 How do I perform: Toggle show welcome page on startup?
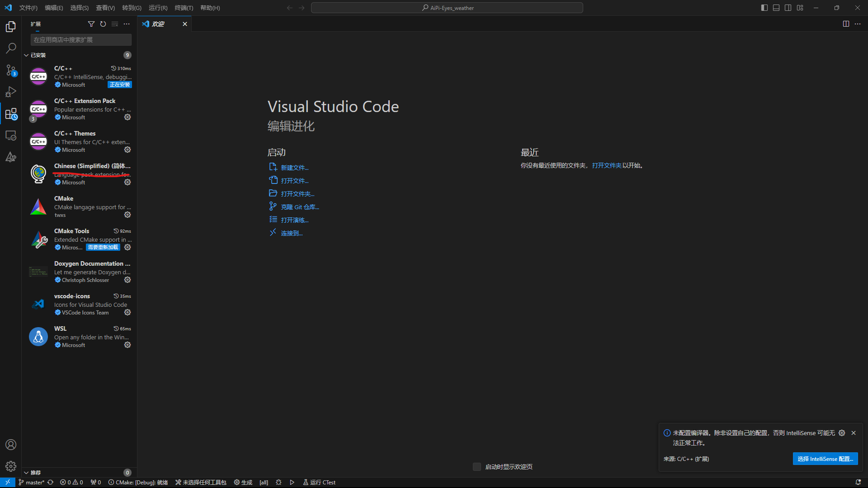477,467
